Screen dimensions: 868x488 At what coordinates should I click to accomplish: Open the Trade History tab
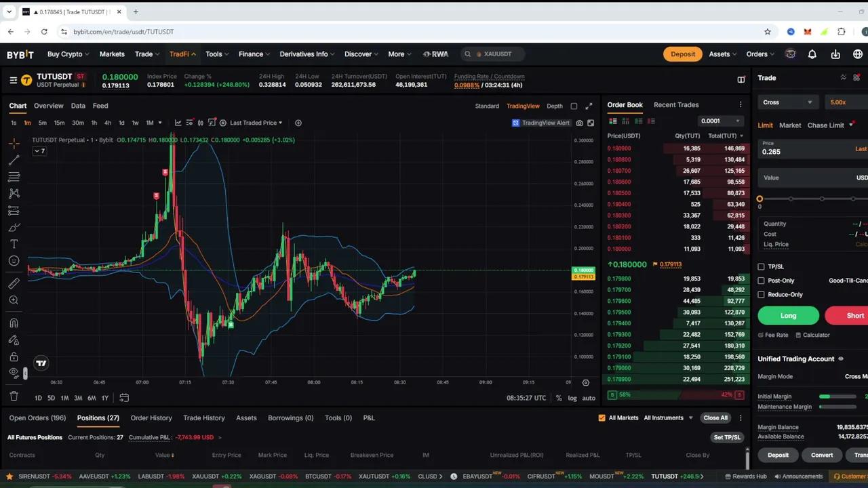[204, 418]
